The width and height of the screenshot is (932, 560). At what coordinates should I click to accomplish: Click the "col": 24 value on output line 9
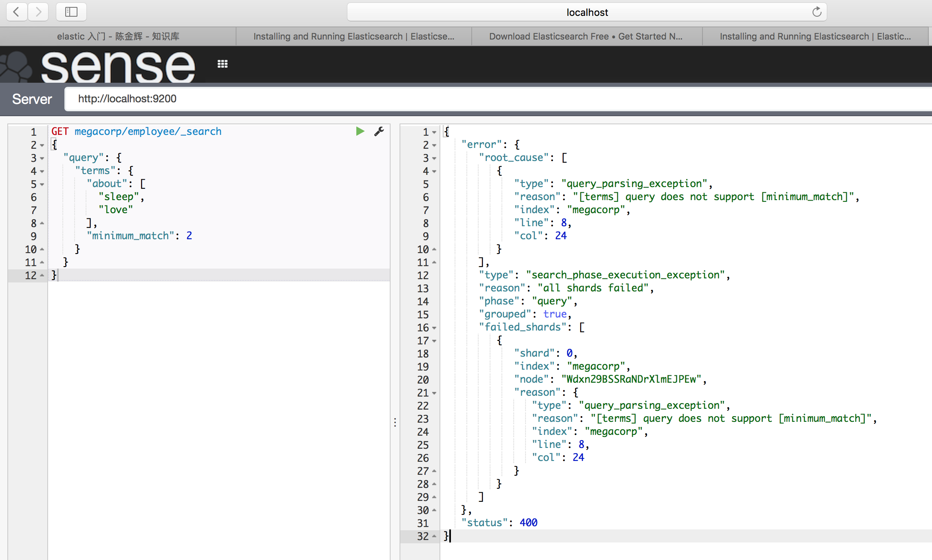[x=561, y=236]
